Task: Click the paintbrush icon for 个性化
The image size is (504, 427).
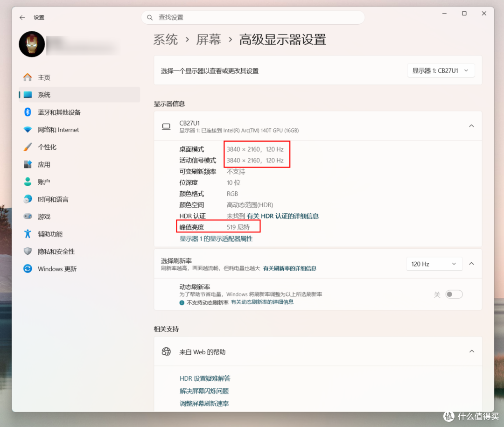Action: click(x=28, y=147)
